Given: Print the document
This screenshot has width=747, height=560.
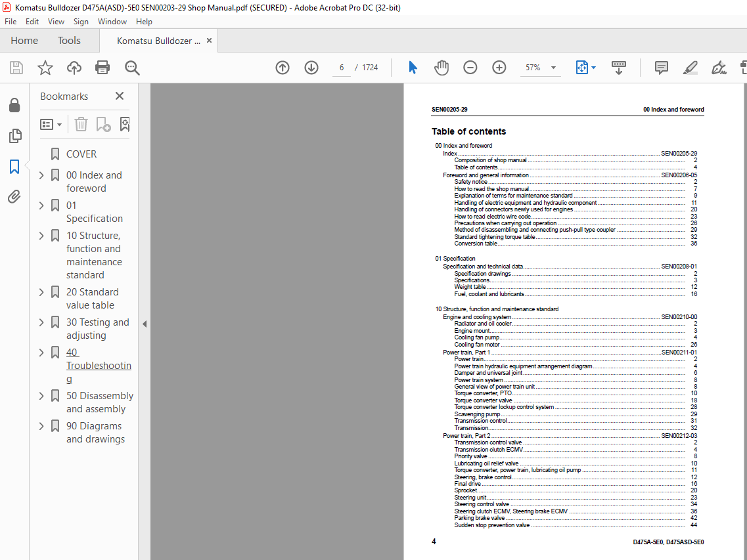Looking at the screenshot, I should tap(102, 68).
